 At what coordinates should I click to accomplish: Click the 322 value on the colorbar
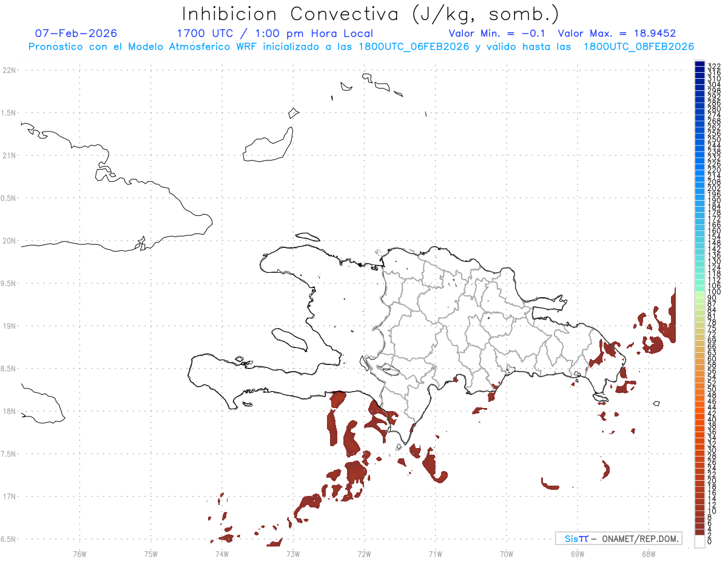713,65
